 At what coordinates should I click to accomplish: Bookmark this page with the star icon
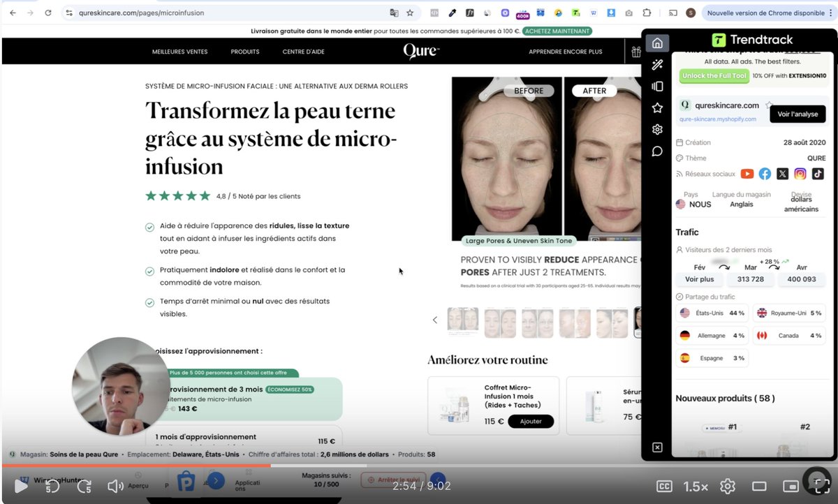click(410, 13)
